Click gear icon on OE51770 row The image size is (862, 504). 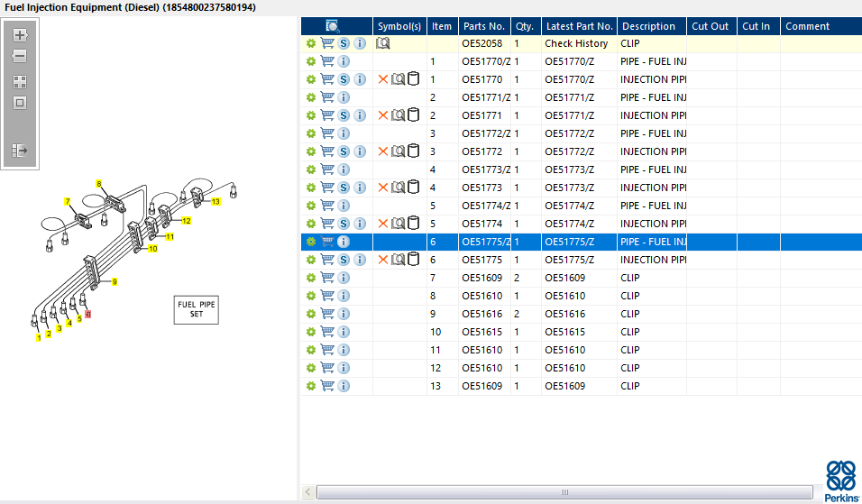[x=310, y=79]
